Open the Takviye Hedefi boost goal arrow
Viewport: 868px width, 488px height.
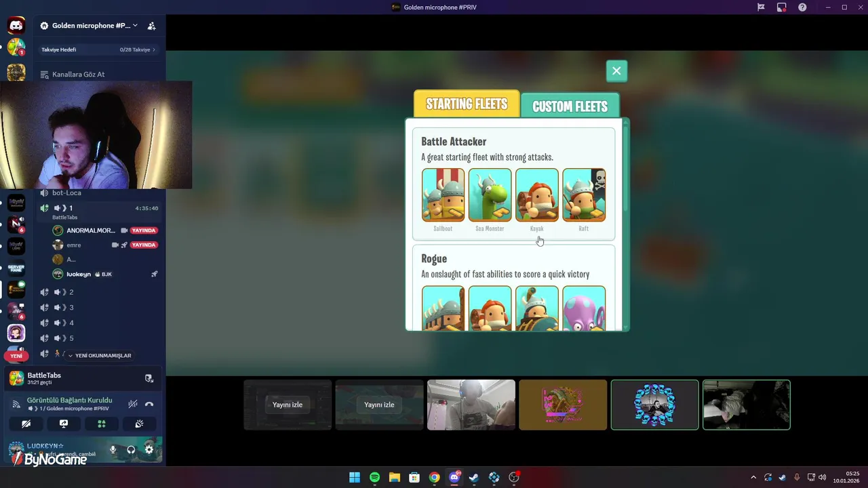tap(154, 49)
